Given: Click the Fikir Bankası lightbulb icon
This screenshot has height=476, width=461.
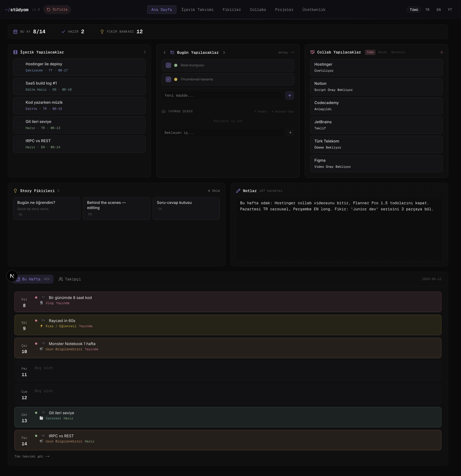Looking at the screenshot, I should coord(102,32).
